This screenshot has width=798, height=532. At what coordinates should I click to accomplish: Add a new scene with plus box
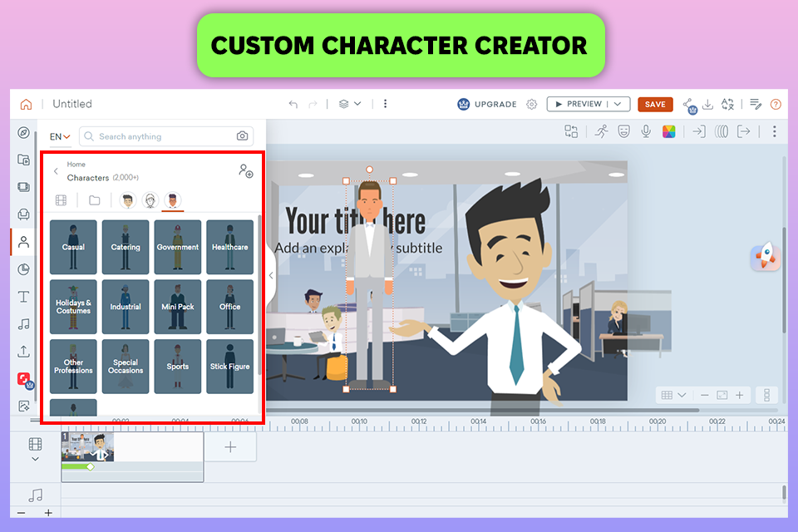pyautogui.click(x=230, y=447)
